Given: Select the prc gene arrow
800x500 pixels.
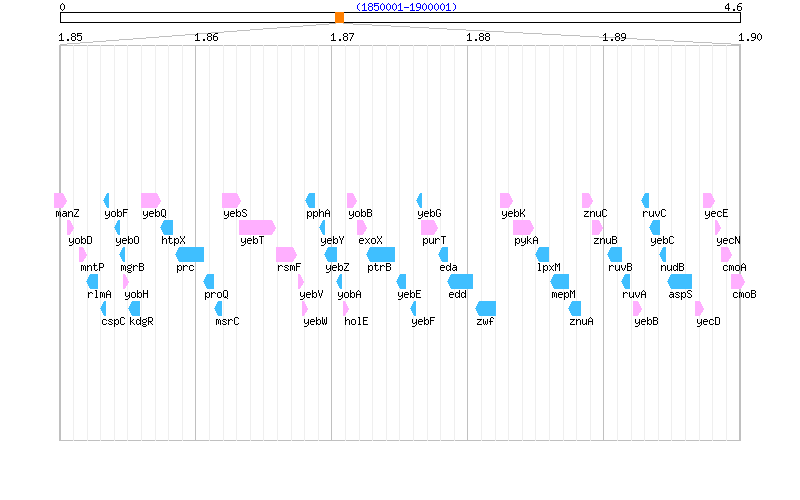Looking at the screenshot, I should coord(190,254).
